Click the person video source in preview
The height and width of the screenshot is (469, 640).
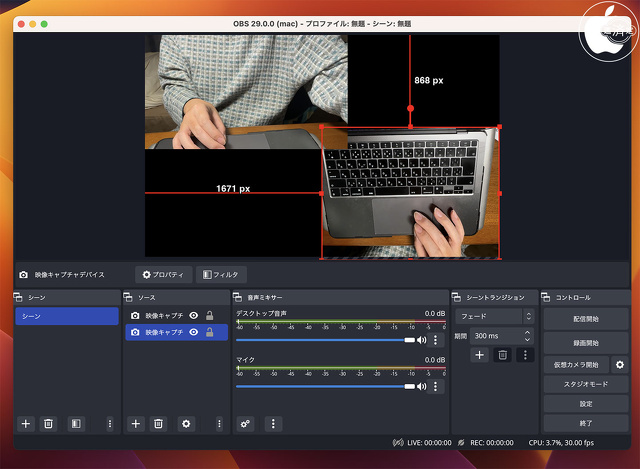[x=246, y=92]
